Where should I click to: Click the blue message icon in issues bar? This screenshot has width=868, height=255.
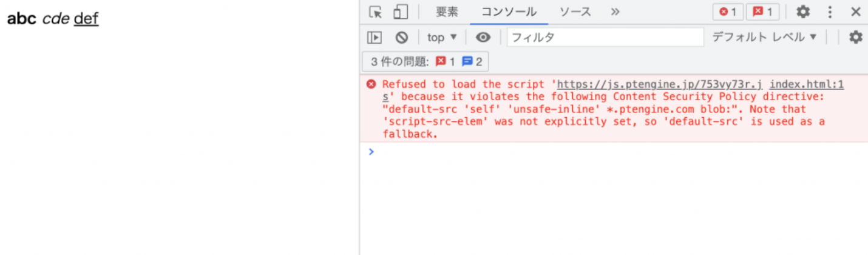tap(467, 61)
